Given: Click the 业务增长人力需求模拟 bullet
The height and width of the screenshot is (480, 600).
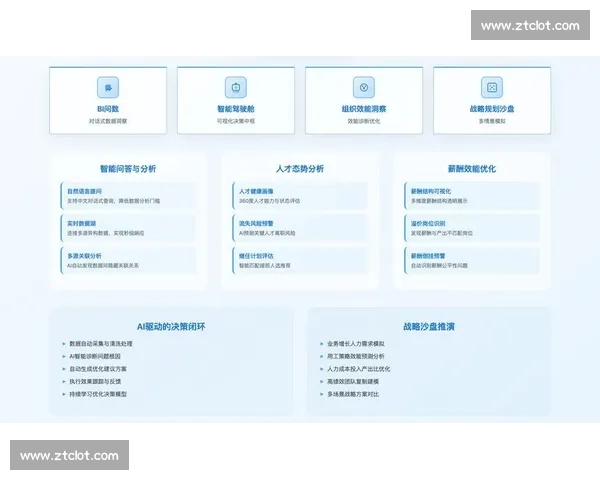Looking at the screenshot, I should point(352,344).
